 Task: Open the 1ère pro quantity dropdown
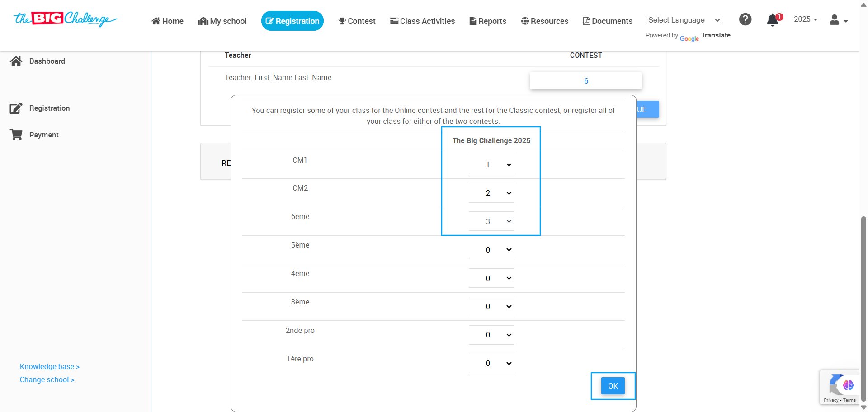click(491, 364)
